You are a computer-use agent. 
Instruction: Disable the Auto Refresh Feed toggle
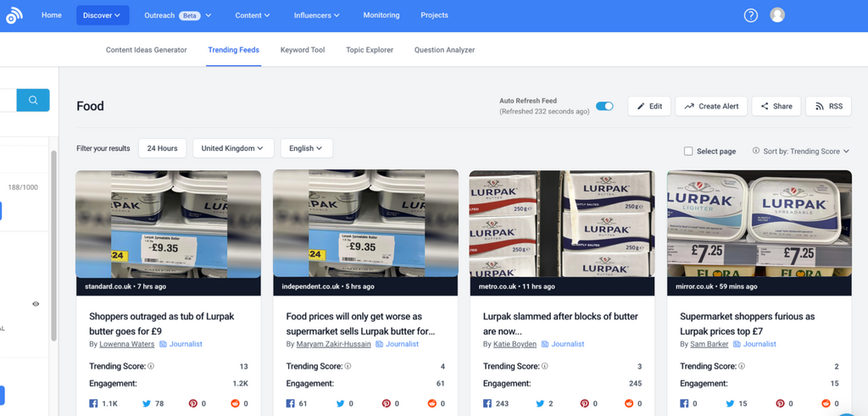[604, 106]
